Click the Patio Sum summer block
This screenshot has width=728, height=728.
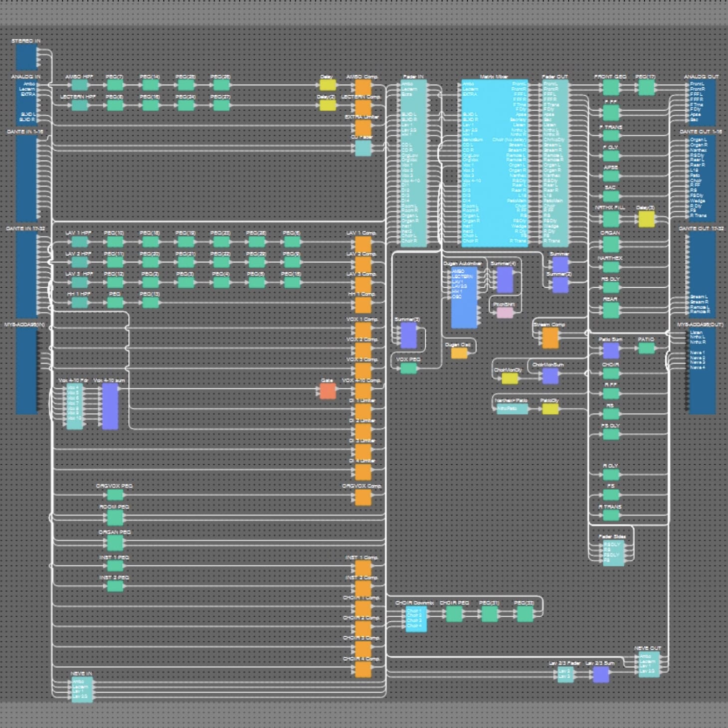(611, 351)
